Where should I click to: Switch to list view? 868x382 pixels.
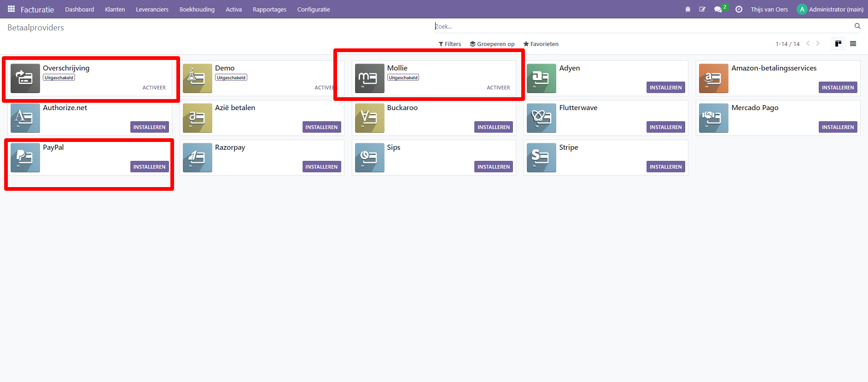(853, 44)
